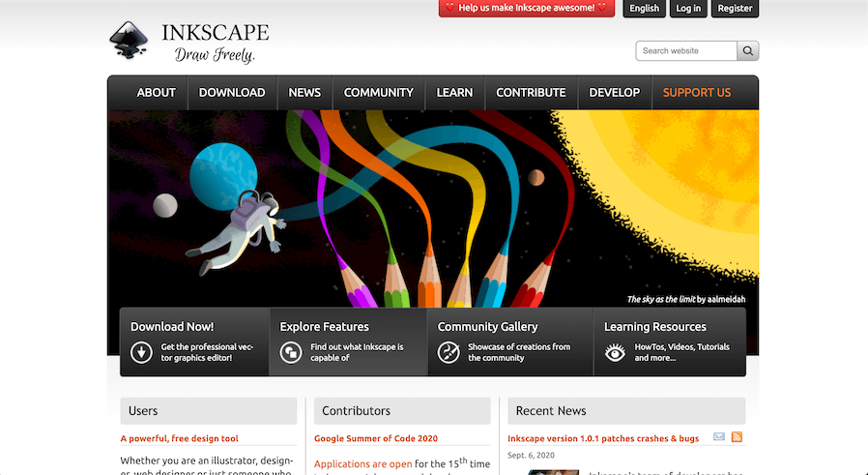This screenshot has height=475, width=868.
Task: Open the Support Us menu item
Action: 697,93
